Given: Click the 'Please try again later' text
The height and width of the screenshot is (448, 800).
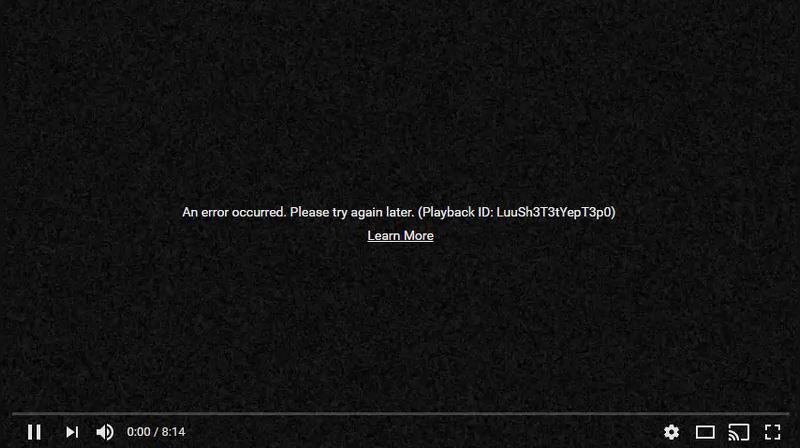Looking at the screenshot, I should [x=352, y=212].
